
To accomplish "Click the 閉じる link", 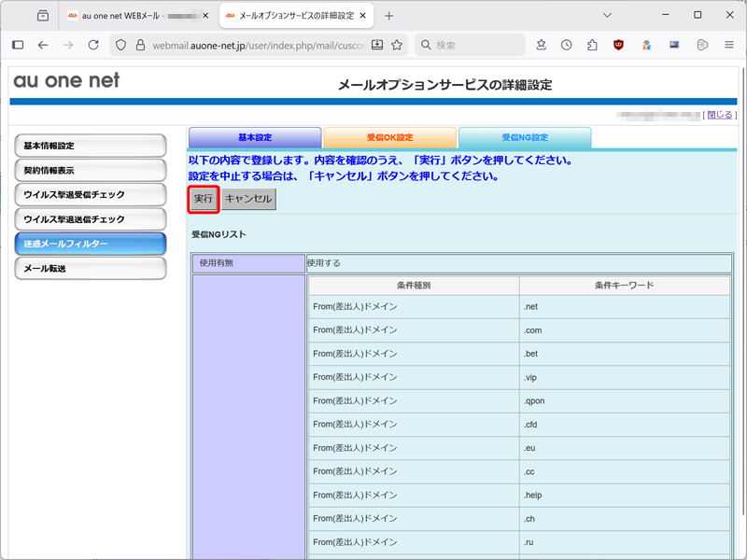I will click(720, 115).
